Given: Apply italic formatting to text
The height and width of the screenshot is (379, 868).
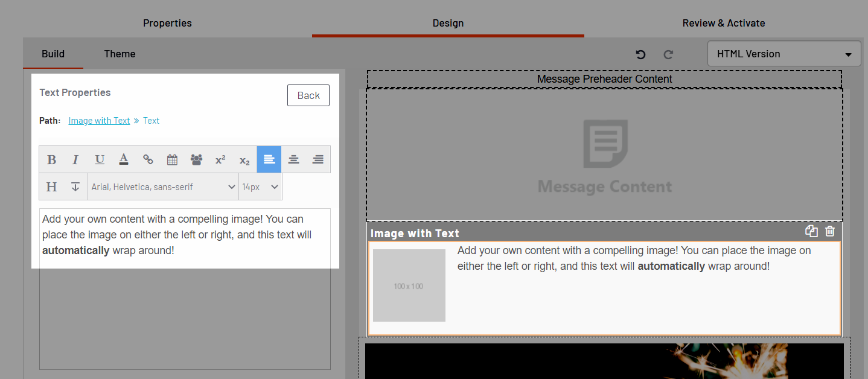Looking at the screenshot, I should tap(75, 159).
